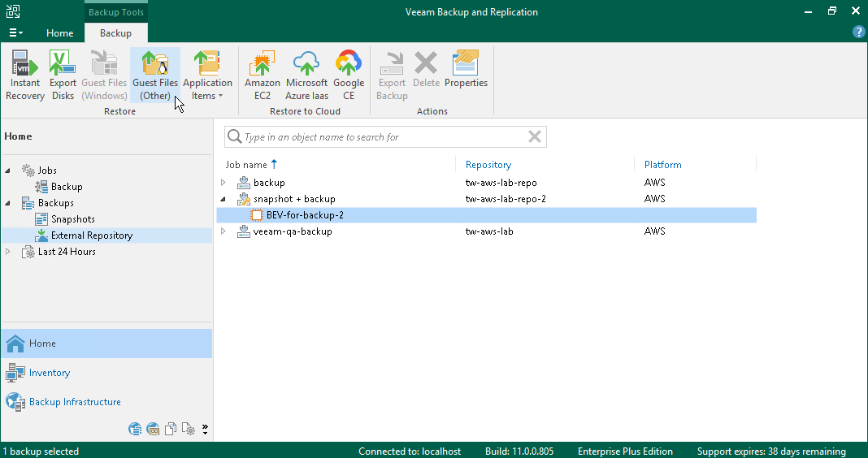Select External Repository in the tree
Viewport: 868px width, 458px height.
tap(92, 235)
